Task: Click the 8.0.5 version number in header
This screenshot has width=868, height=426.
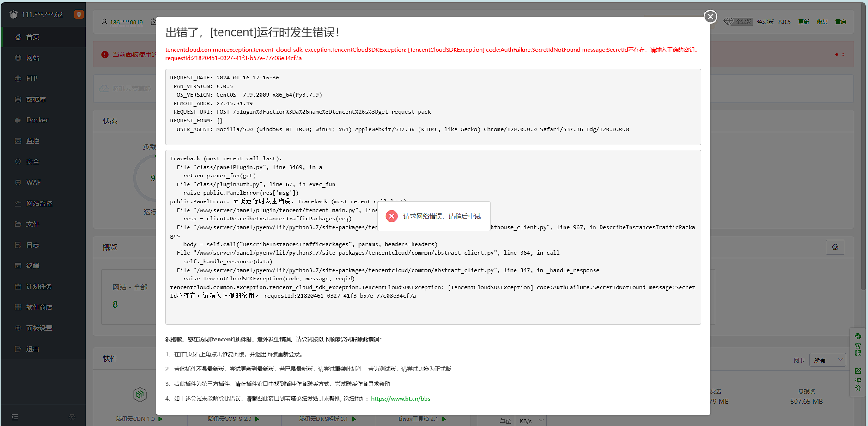Action: [x=784, y=22]
